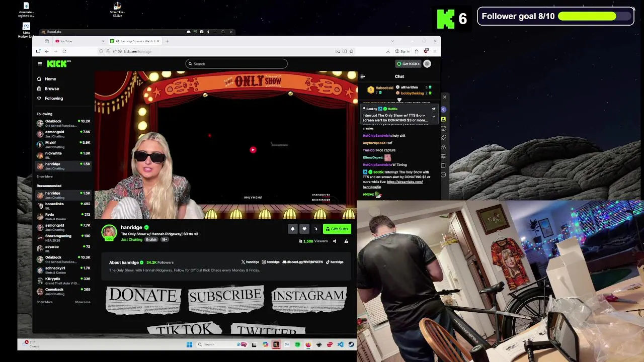Expand Show more under Following list
This screenshot has height=362, width=644.
(x=44, y=176)
